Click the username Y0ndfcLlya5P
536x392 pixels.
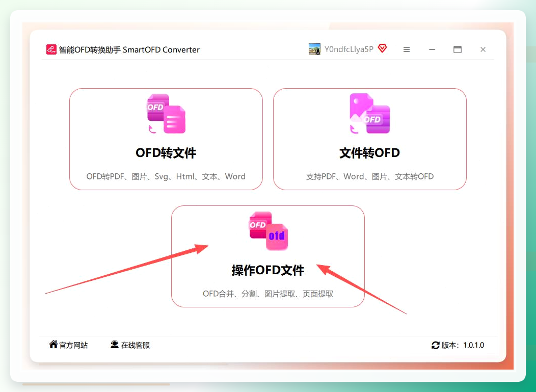[349, 49]
